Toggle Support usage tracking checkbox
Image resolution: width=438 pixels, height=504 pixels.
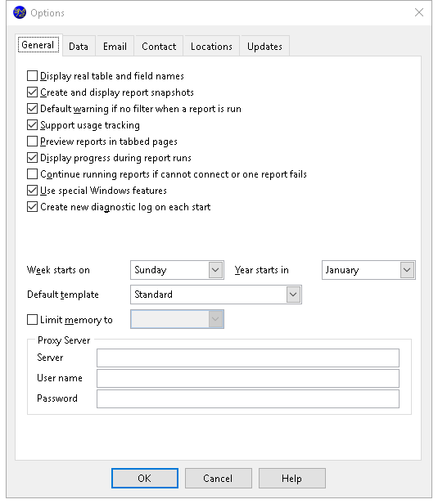pos(32,125)
